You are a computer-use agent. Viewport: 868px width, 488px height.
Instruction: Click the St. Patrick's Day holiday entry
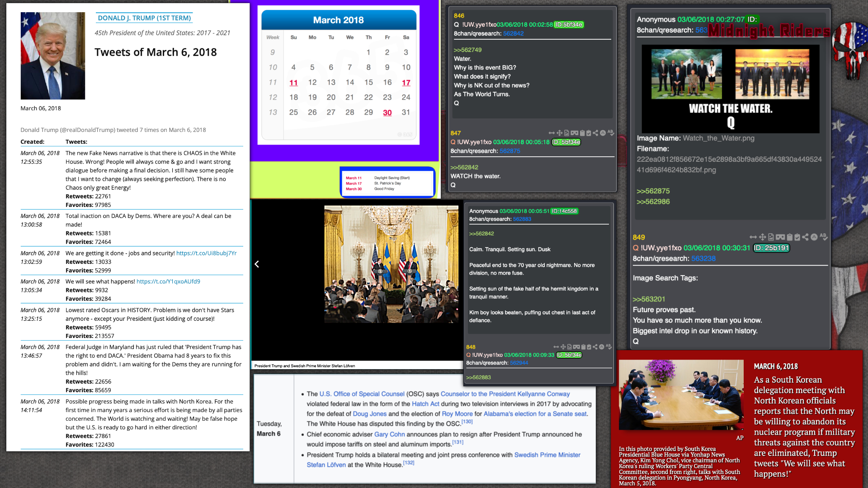pyautogui.click(x=387, y=183)
